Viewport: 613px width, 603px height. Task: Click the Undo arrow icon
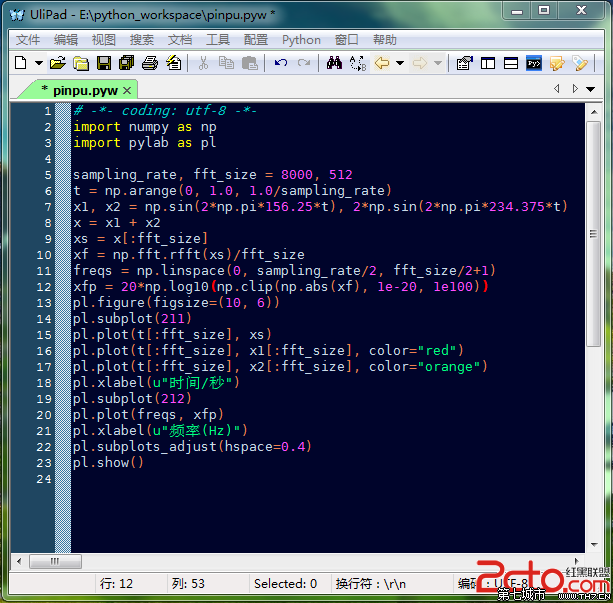[x=281, y=63]
